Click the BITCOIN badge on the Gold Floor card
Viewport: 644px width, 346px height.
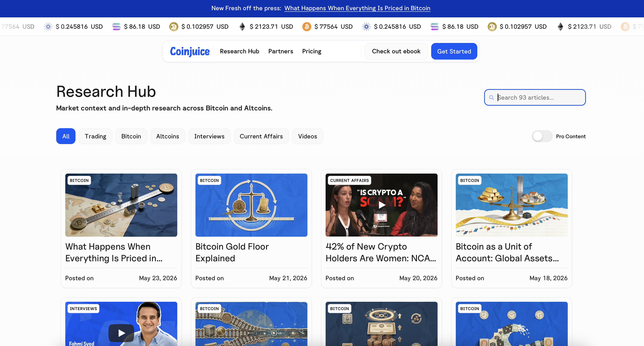click(209, 180)
